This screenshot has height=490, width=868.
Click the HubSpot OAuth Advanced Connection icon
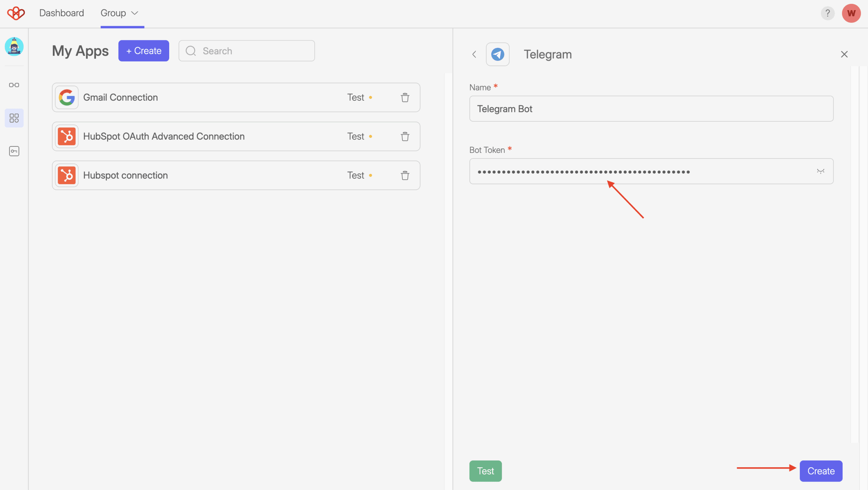pyautogui.click(x=67, y=136)
